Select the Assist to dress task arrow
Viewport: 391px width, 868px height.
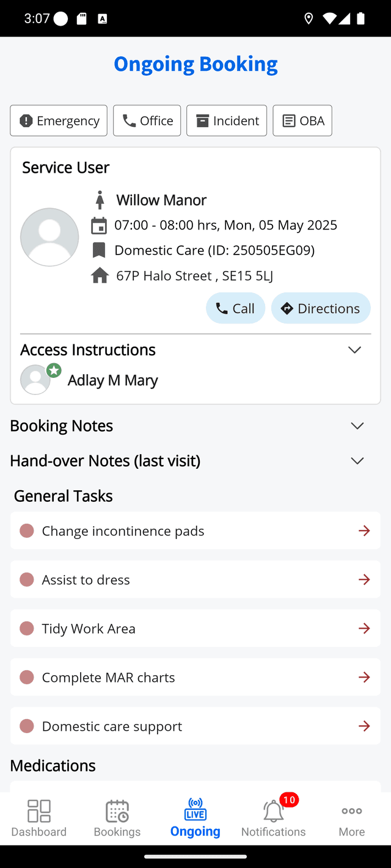[x=364, y=579]
